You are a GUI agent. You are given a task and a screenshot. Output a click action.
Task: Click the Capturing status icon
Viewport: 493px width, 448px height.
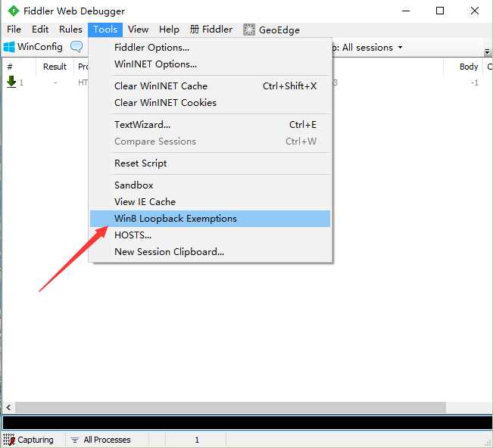pos(9,440)
